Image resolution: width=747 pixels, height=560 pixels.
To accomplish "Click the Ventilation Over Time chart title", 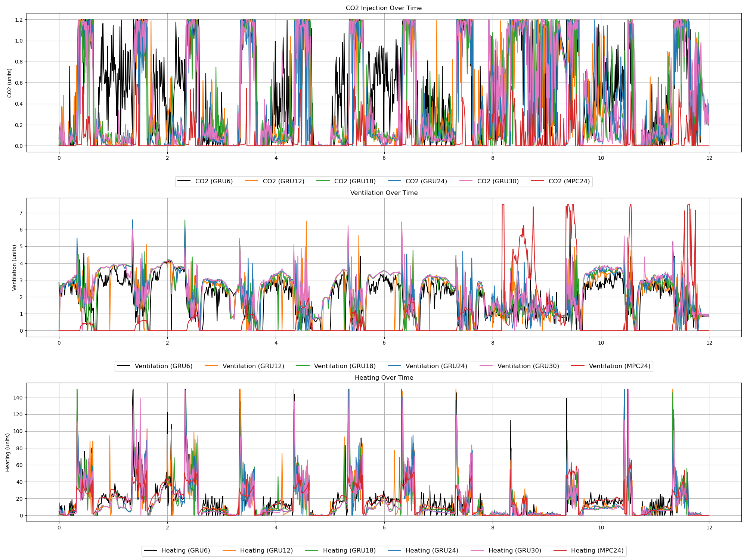I will coord(384,193).
